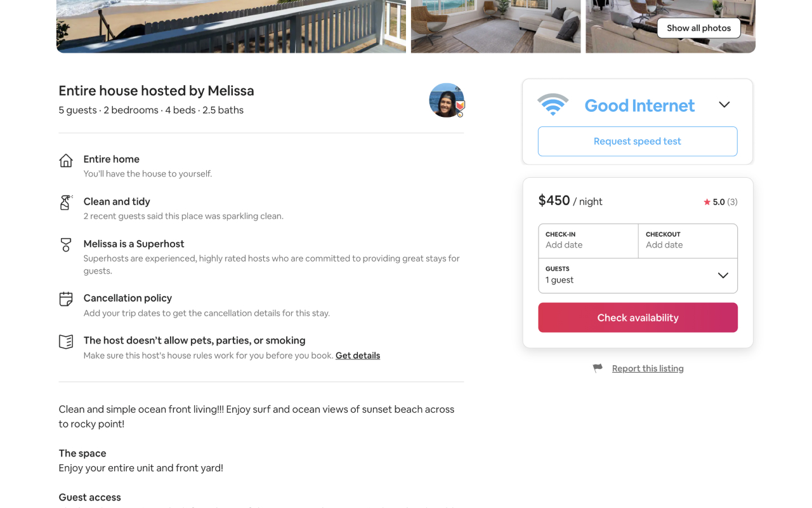Click the Superhost medal icon
This screenshot has height=508, width=812.
point(66,246)
